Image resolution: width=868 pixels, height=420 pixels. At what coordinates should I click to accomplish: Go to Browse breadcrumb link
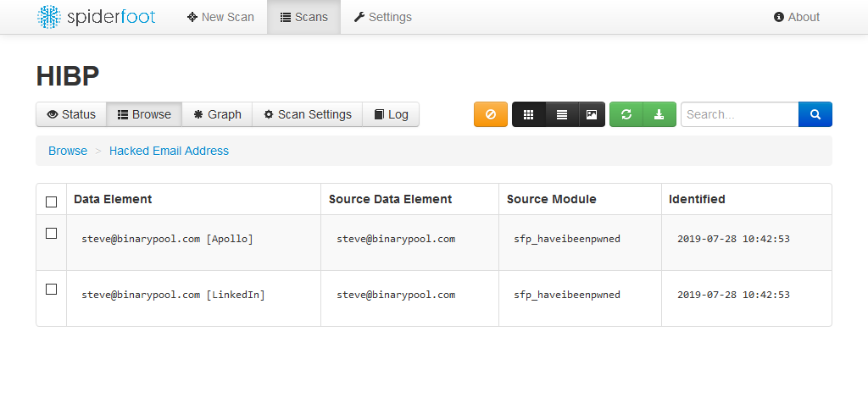[68, 151]
